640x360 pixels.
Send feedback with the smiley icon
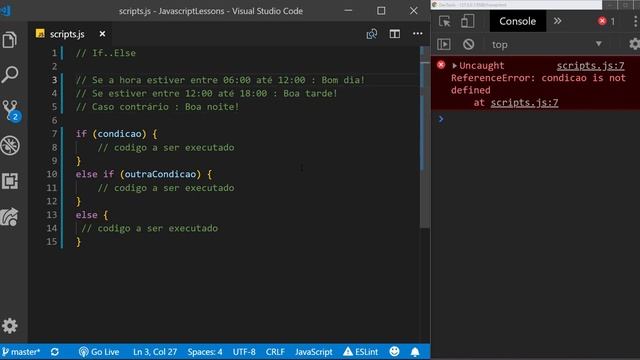pyautogui.click(x=394, y=351)
